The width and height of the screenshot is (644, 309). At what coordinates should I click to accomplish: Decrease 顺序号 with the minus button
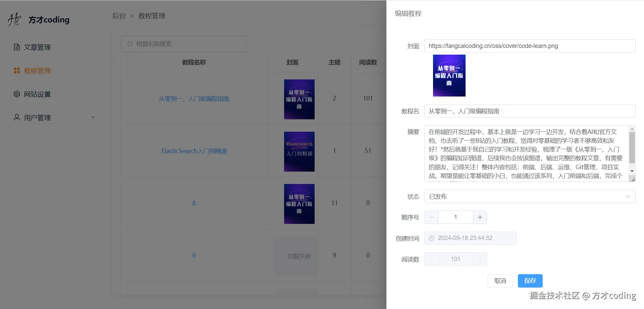point(431,217)
